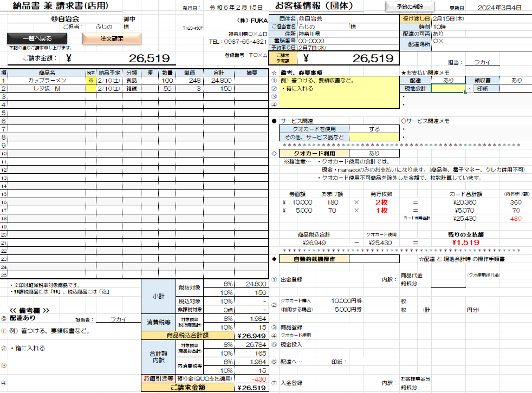Select the カップラーメン product name cell
The image size is (532, 393).
click(47, 80)
